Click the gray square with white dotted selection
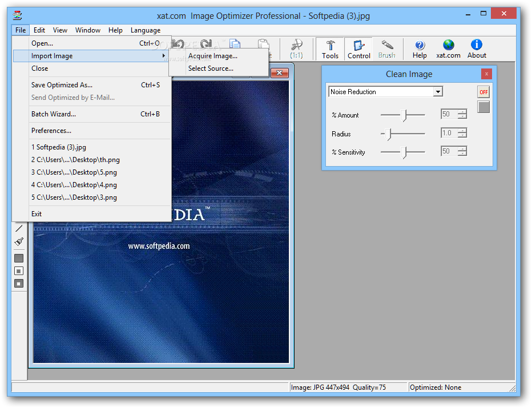 (x=19, y=284)
